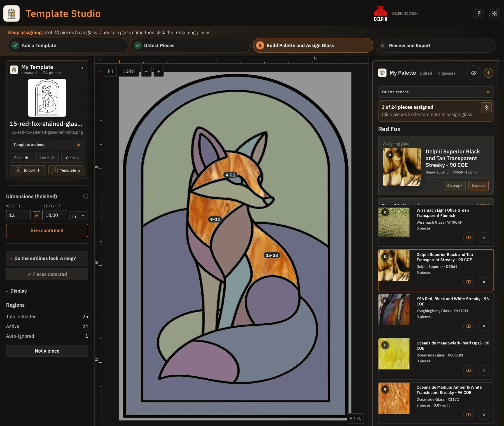
Task: Click the fox template thumbnail preview
Action: 47,98
